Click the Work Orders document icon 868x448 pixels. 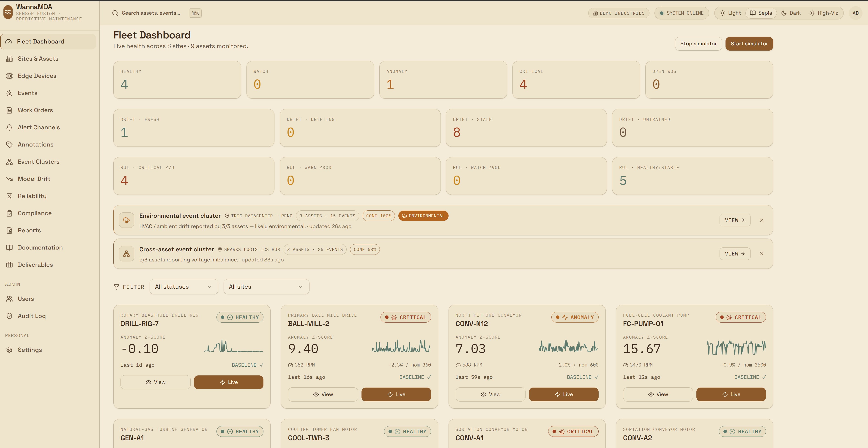9,110
